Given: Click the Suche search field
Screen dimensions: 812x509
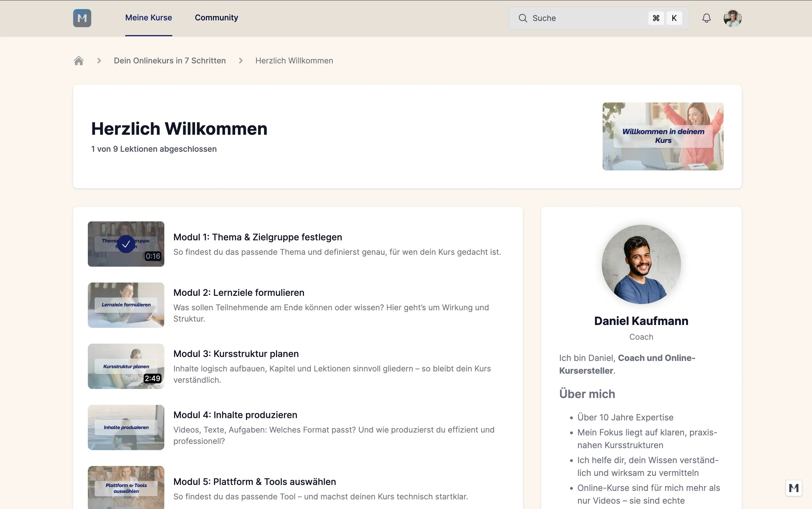Looking at the screenshot, I should (586, 18).
